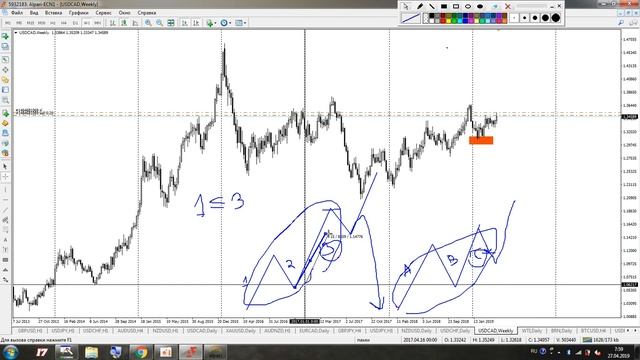This screenshot has width=640, height=360.
Task: Switch chart to candlestick mode
Action: tap(124, 23)
